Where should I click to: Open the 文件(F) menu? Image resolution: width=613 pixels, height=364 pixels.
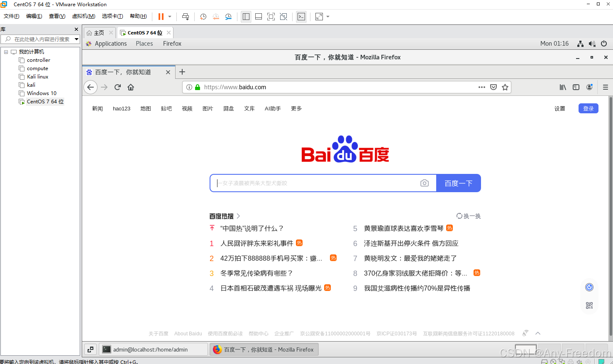pyautogui.click(x=12, y=16)
